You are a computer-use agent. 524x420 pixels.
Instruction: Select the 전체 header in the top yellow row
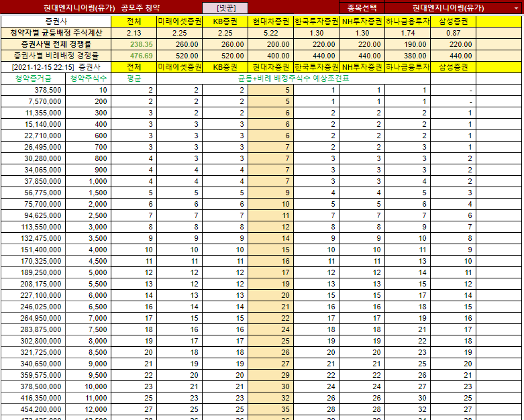pos(134,21)
